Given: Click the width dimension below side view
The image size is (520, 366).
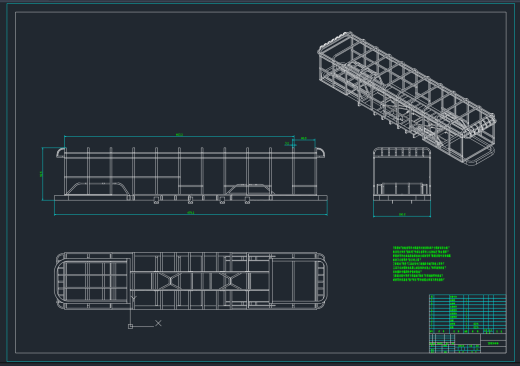Looking at the screenshot, I should [402, 215].
